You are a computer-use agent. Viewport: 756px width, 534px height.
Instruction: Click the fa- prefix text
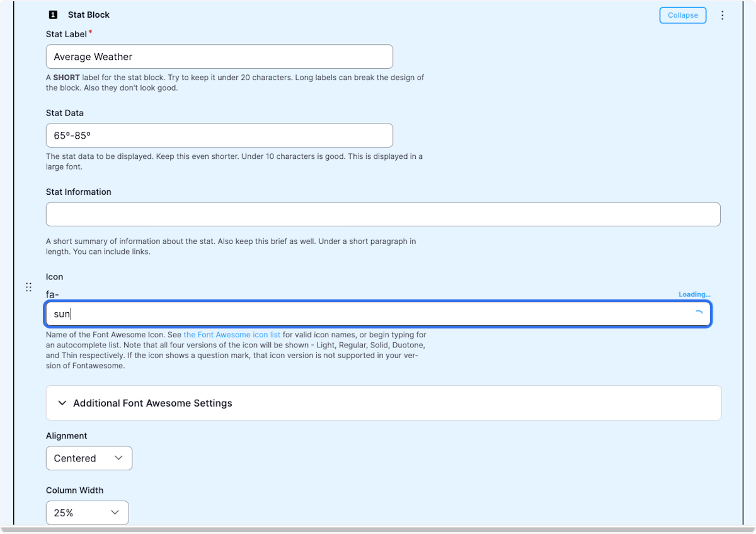tap(52, 294)
